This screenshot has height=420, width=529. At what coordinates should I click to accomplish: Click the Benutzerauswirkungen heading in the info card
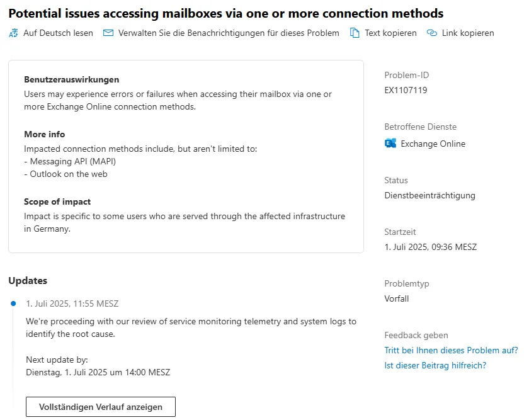click(72, 79)
